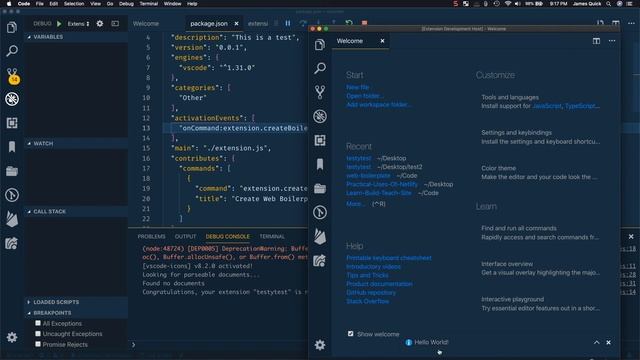Open web-boilerplate recent project
Image resolution: width=640 pixels, height=360 pixels.
(x=368, y=176)
